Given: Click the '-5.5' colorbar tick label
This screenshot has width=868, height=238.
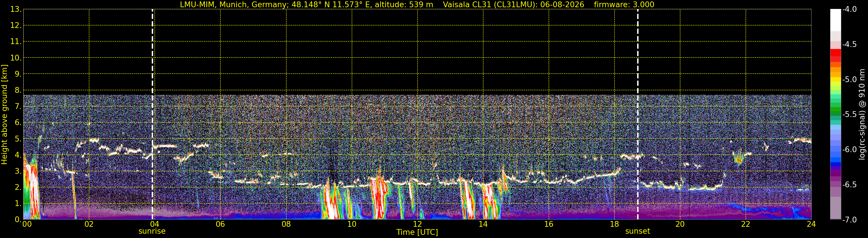Looking at the screenshot, I should pyautogui.click(x=850, y=115).
